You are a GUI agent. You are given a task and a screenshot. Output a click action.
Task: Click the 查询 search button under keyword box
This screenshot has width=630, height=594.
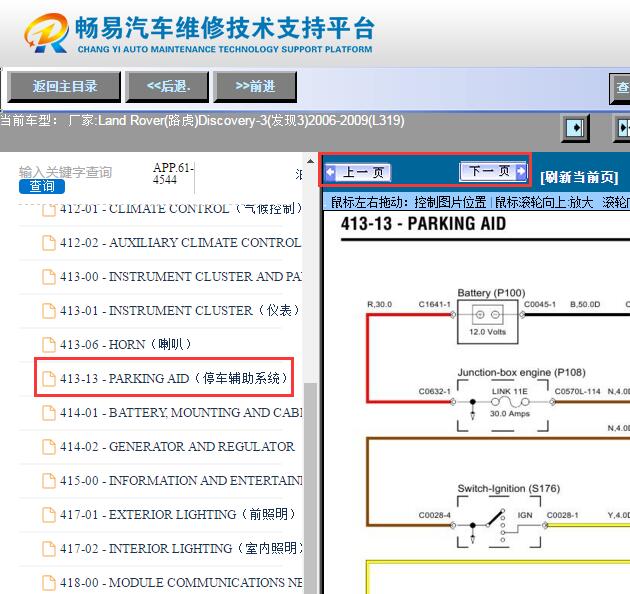click(42, 186)
